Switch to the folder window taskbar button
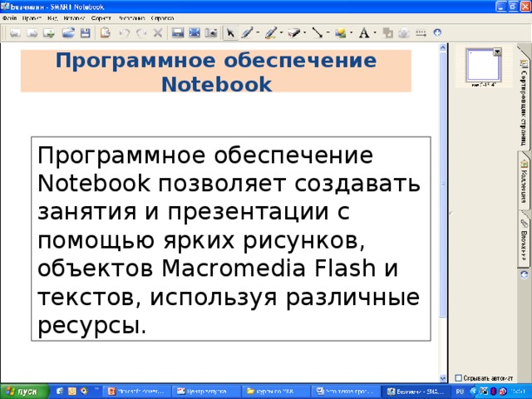 pyautogui.click(x=275, y=392)
